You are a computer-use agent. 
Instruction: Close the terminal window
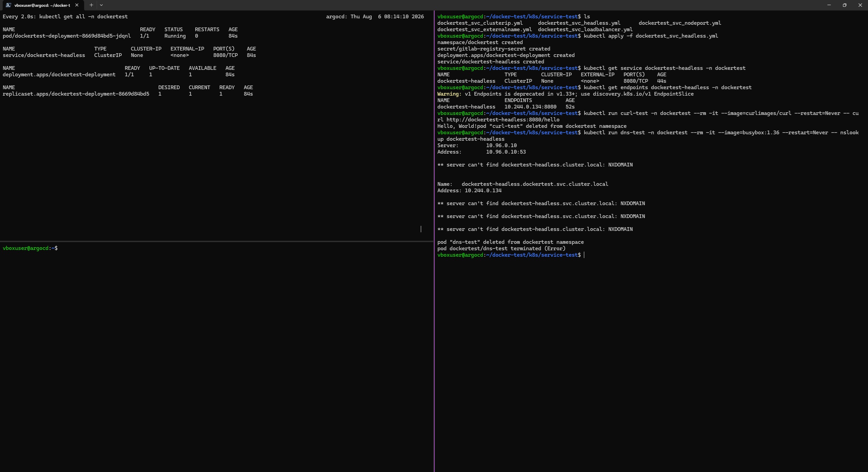(x=860, y=5)
